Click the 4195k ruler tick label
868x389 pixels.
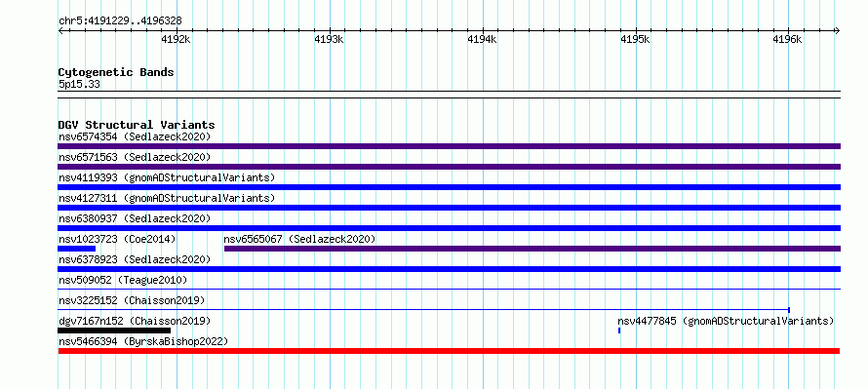(x=635, y=39)
